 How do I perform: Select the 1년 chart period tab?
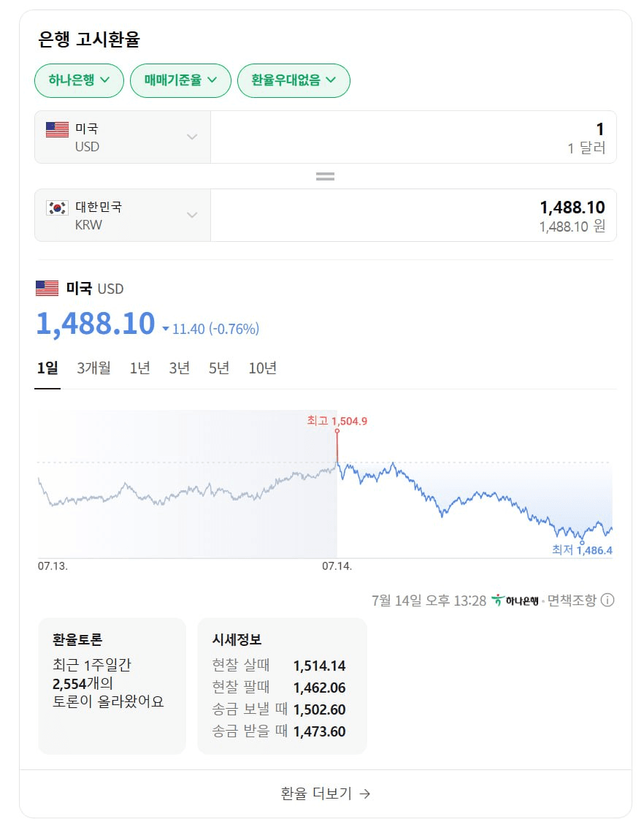[140, 368]
